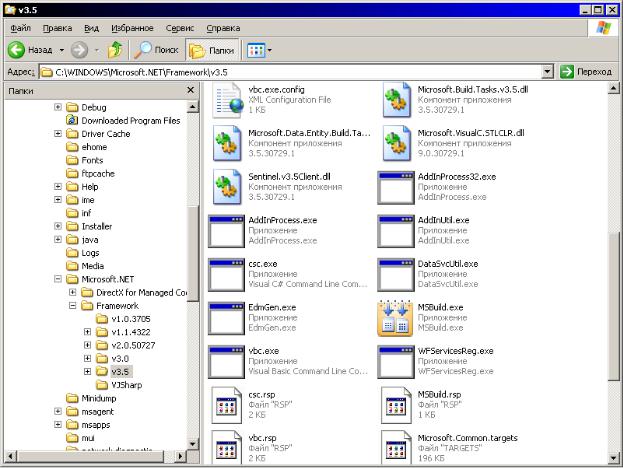Select the Media folder in tree

click(85, 266)
